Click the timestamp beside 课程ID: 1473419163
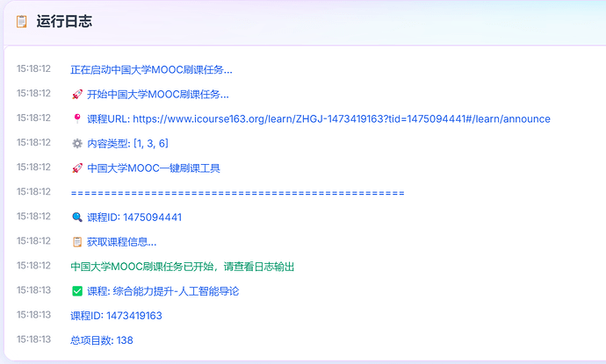The image size is (606, 364). point(33,315)
